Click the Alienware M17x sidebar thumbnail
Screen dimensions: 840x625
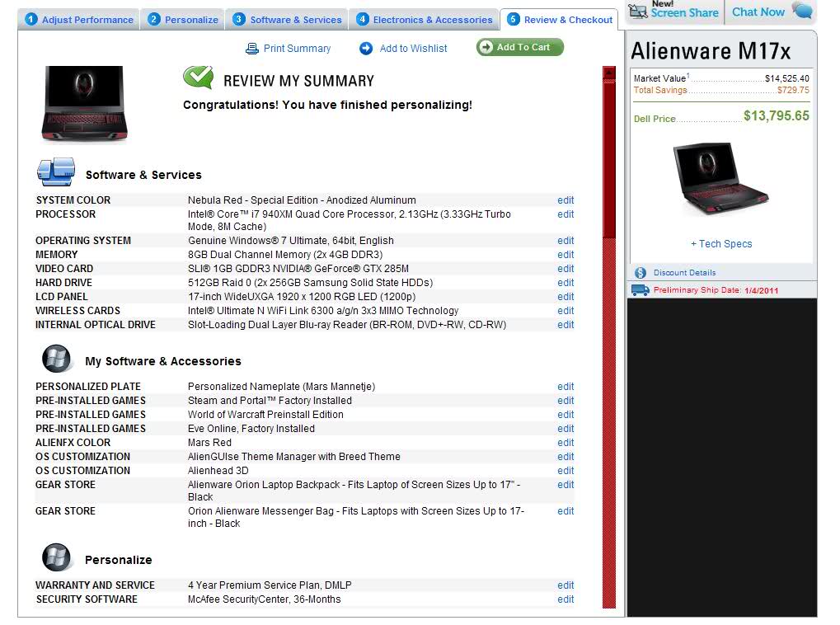(720, 179)
